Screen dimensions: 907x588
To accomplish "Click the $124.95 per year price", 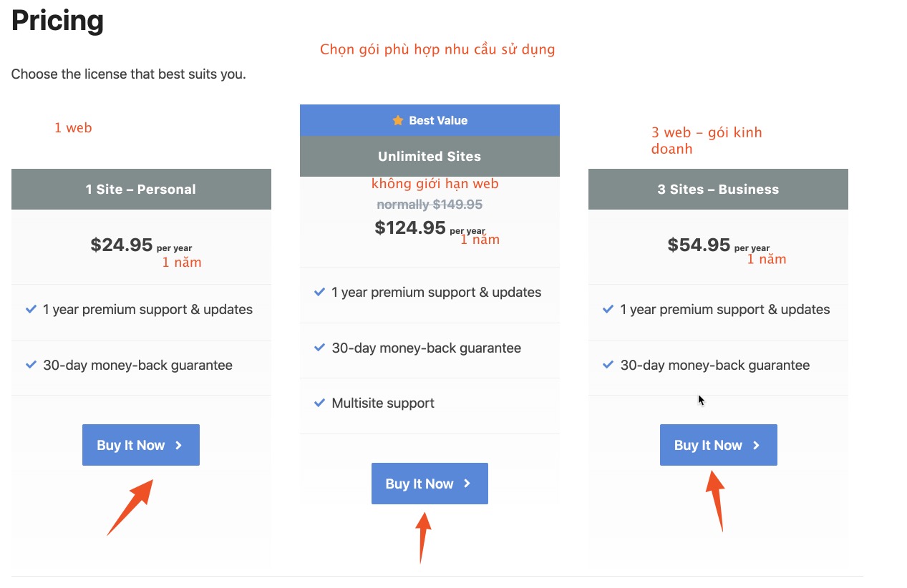I will [x=411, y=228].
